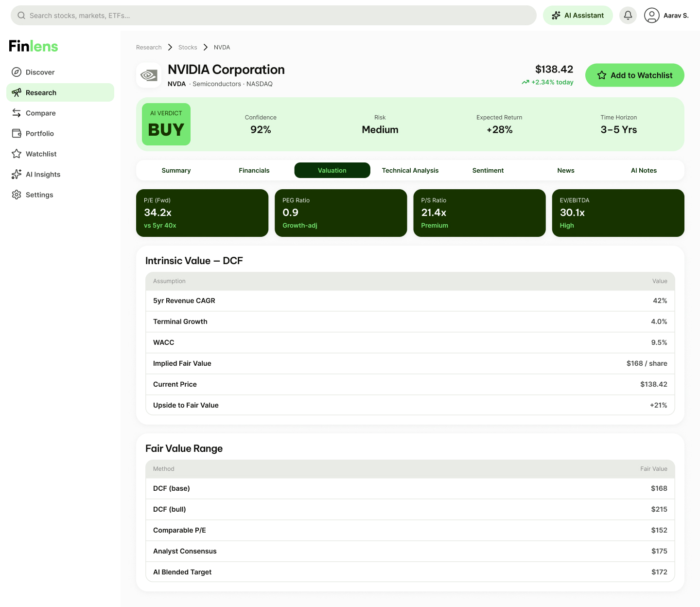Image resolution: width=700 pixels, height=607 pixels.
Task: Click the Current Price row
Action: [x=410, y=384]
